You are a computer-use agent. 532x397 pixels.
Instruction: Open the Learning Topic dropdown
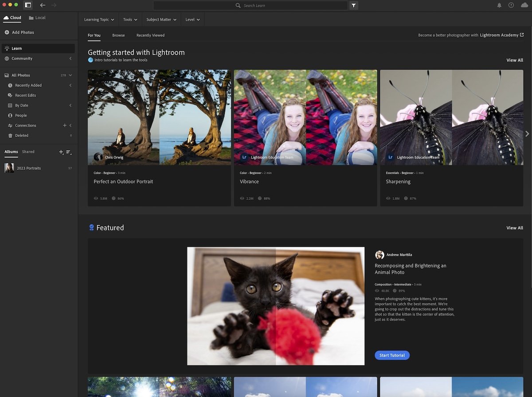99,19
